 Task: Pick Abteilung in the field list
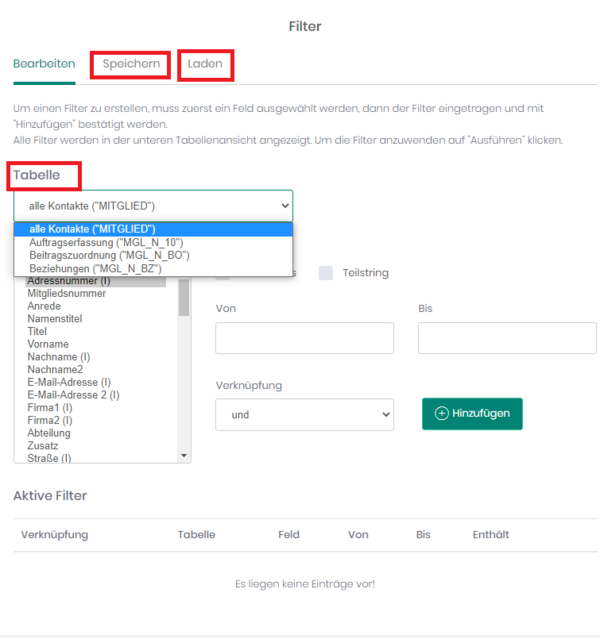[x=49, y=433]
